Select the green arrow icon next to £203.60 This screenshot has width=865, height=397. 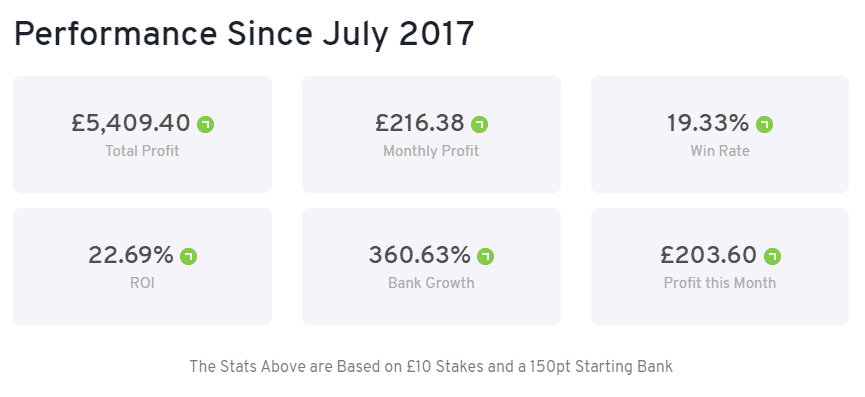[x=773, y=257]
